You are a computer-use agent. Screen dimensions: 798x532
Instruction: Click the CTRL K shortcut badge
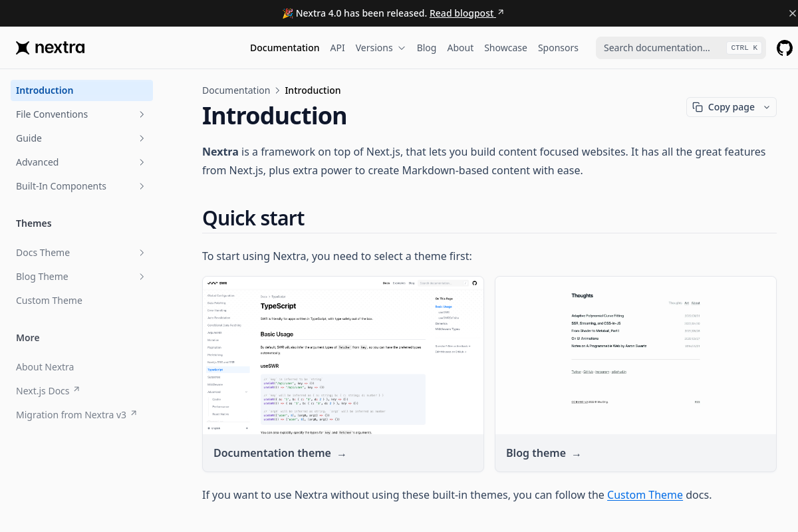[x=744, y=48]
